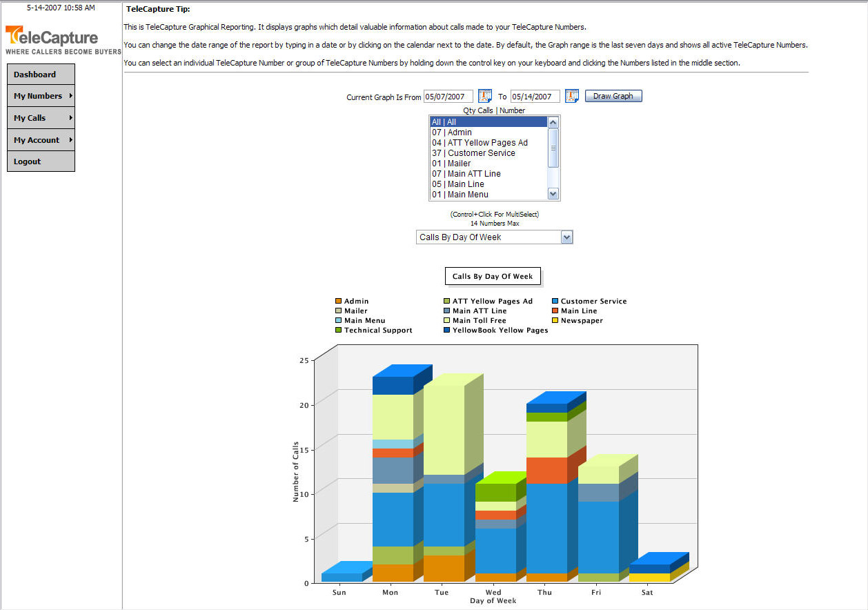This screenshot has width=868, height=610.
Task: Click the 'Qty Calls | Number' list header
Action: (x=494, y=110)
